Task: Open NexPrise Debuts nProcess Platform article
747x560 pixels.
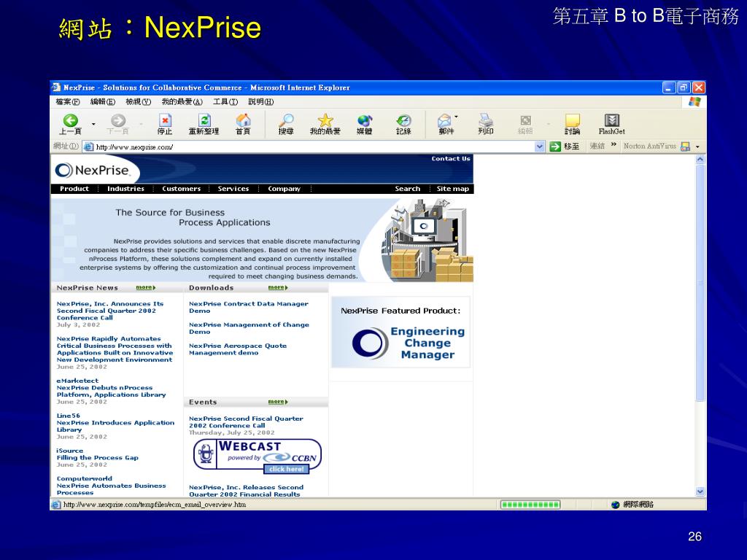Action: [112, 392]
